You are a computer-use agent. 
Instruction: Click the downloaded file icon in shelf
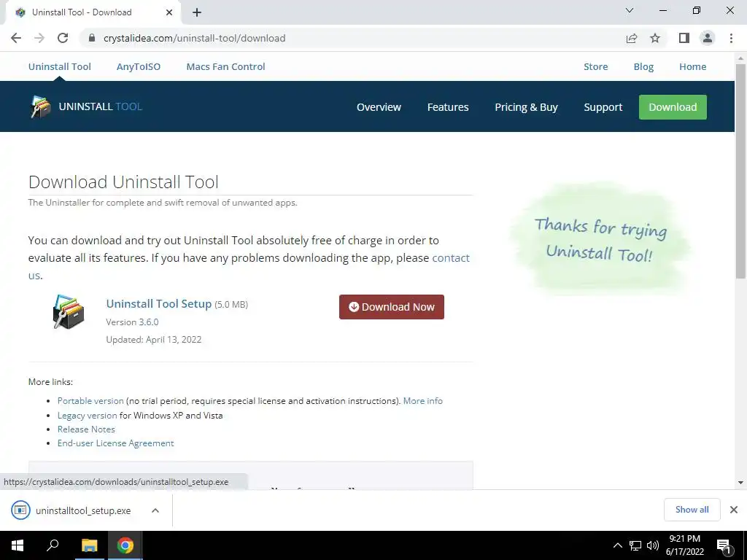[x=20, y=510]
